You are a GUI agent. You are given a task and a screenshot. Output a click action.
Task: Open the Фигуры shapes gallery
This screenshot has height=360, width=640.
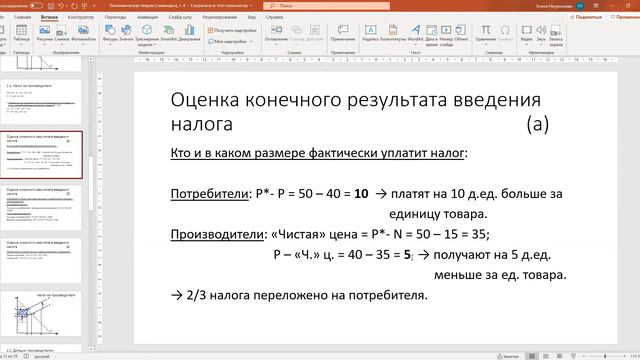[x=110, y=33]
